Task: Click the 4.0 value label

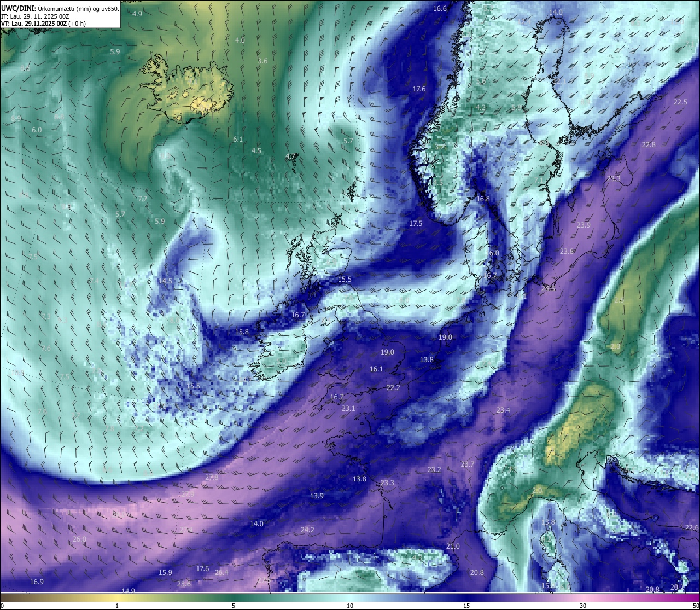Action: 240,40
